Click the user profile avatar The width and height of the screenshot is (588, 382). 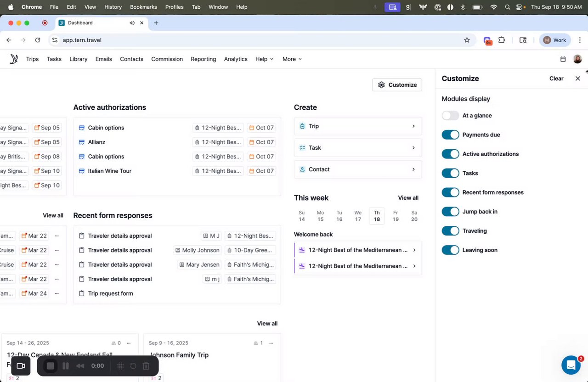point(577,59)
